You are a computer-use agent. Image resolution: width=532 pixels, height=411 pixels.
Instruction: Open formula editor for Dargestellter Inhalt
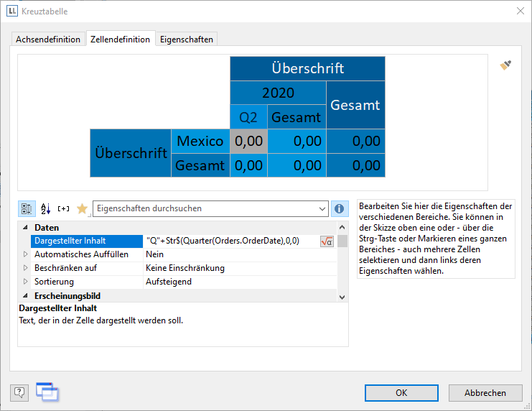click(x=327, y=241)
